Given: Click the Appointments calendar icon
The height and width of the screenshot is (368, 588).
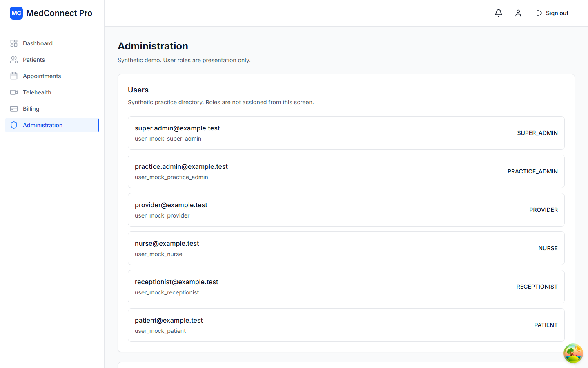Looking at the screenshot, I should (14, 76).
